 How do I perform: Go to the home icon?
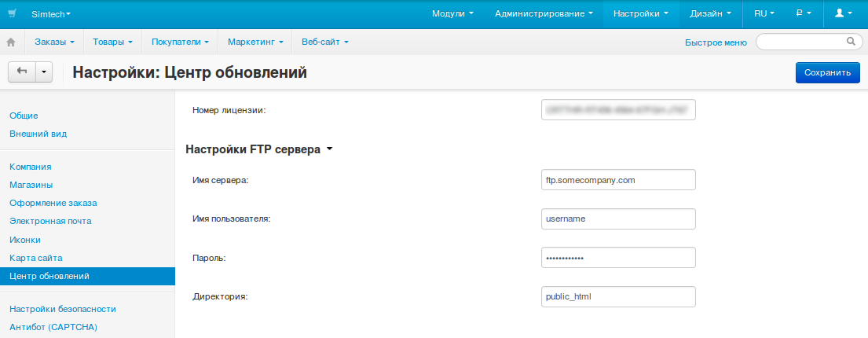11,42
